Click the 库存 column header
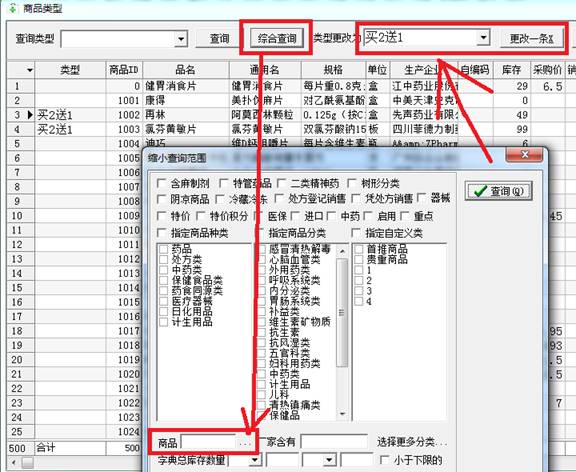Screen dimensions: 576x472 [512, 70]
